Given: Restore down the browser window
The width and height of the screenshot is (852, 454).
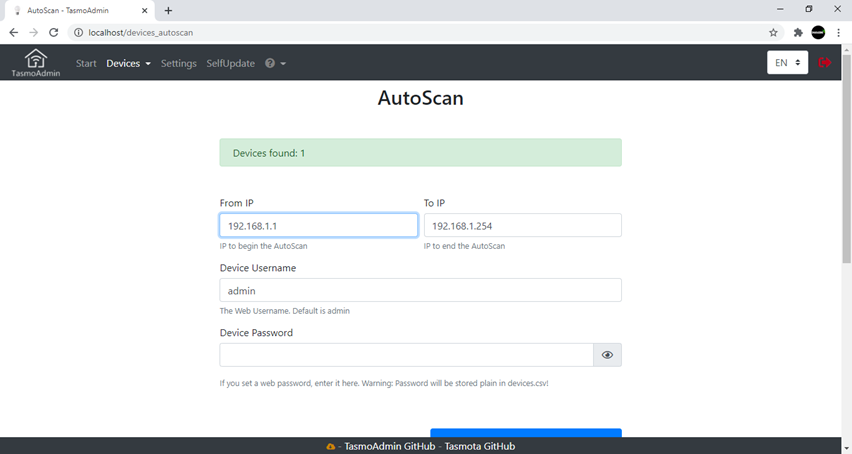Looking at the screenshot, I should (809, 9).
